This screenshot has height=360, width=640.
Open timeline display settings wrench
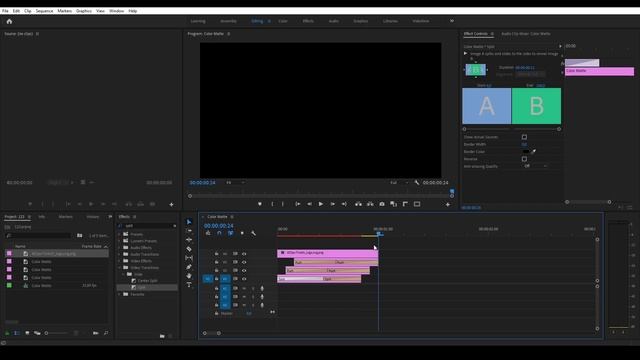[253, 233]
